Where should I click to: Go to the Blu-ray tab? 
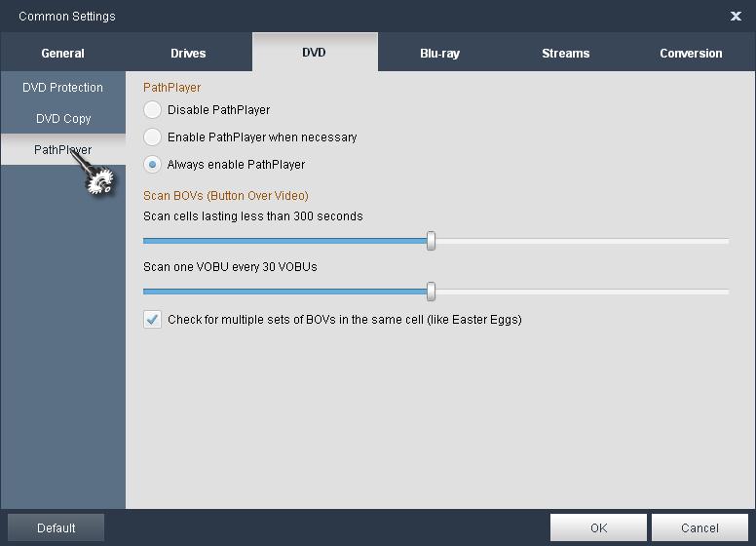tap(439, 53)
